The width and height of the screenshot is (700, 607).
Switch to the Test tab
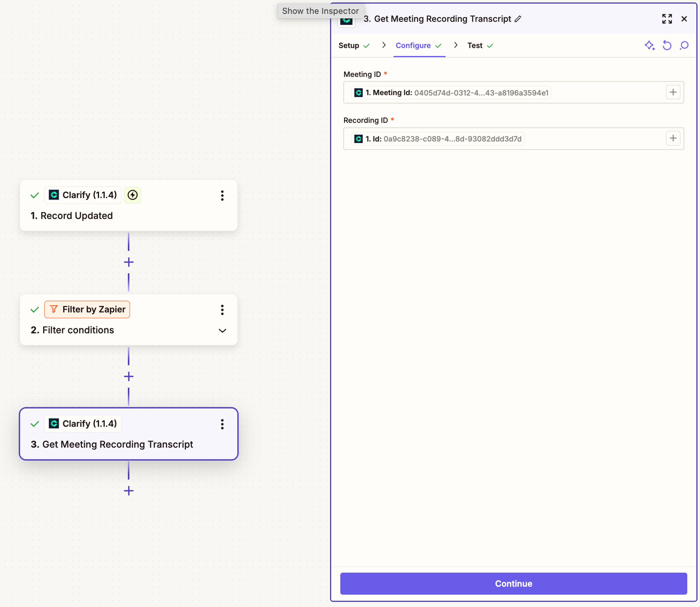point(480,45)
